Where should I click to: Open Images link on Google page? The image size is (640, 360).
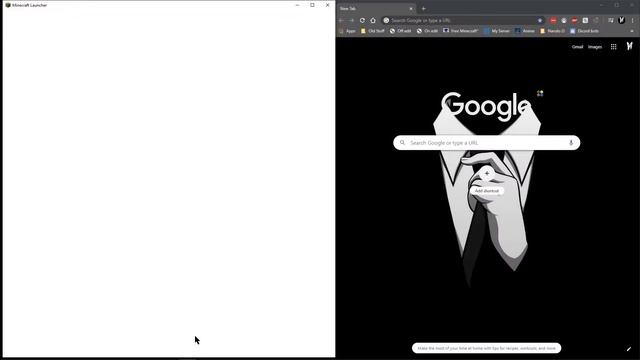(x=595, y=47)
